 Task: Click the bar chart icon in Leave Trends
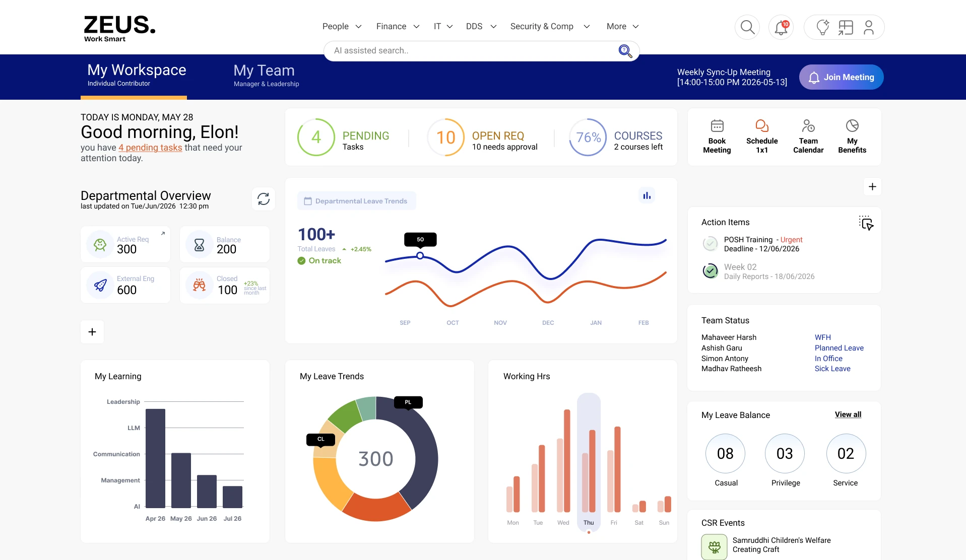tap(647, 195)
